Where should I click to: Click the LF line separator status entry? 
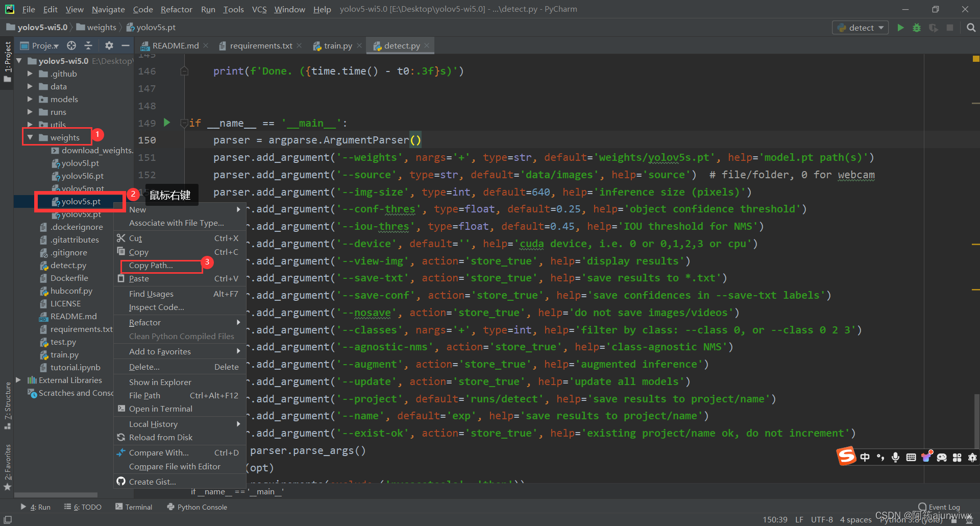point(799,519)
